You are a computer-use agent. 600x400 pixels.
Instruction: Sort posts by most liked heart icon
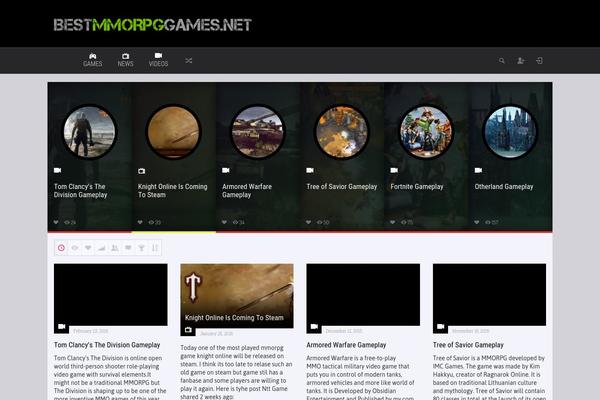pyautogui.click(x=88, y=248)
